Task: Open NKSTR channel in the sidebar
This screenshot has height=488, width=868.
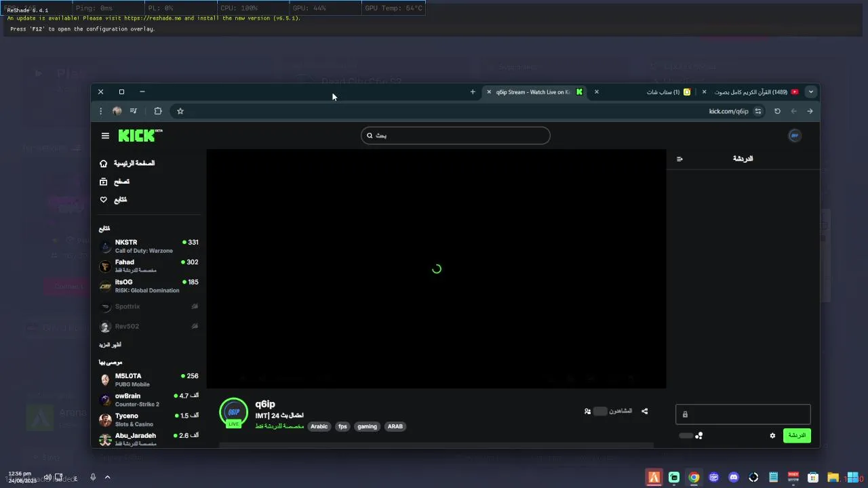Action: [149, 246]
